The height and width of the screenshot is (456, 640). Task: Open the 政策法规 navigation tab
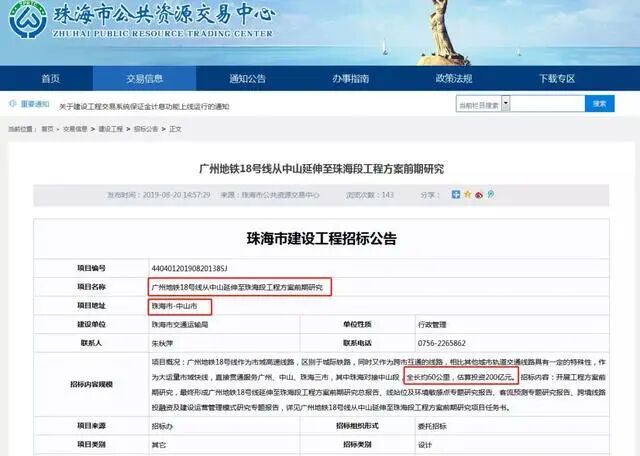[453, 78]
